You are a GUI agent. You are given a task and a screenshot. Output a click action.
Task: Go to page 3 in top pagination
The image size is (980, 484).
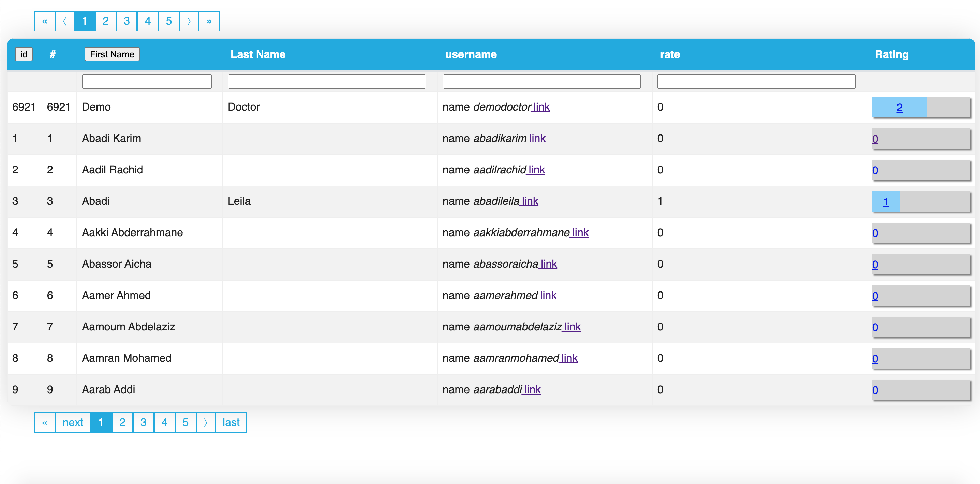click(127, 21)
